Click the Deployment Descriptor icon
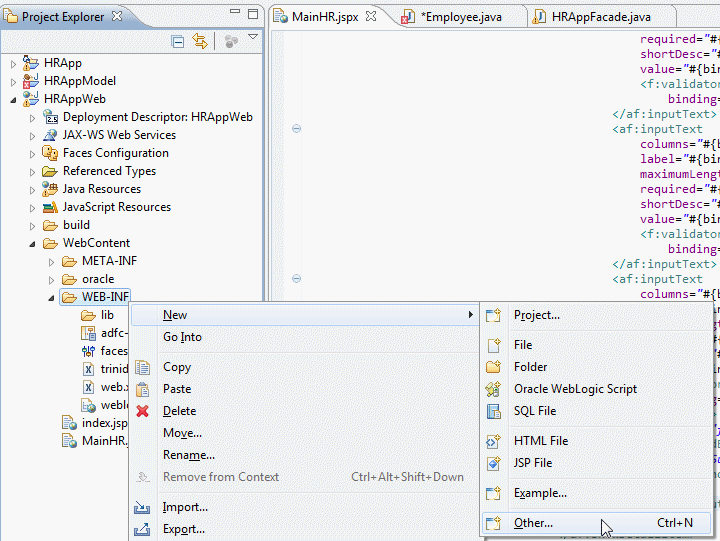The width and height of the screenshot is (720, 541). (50, 117)
